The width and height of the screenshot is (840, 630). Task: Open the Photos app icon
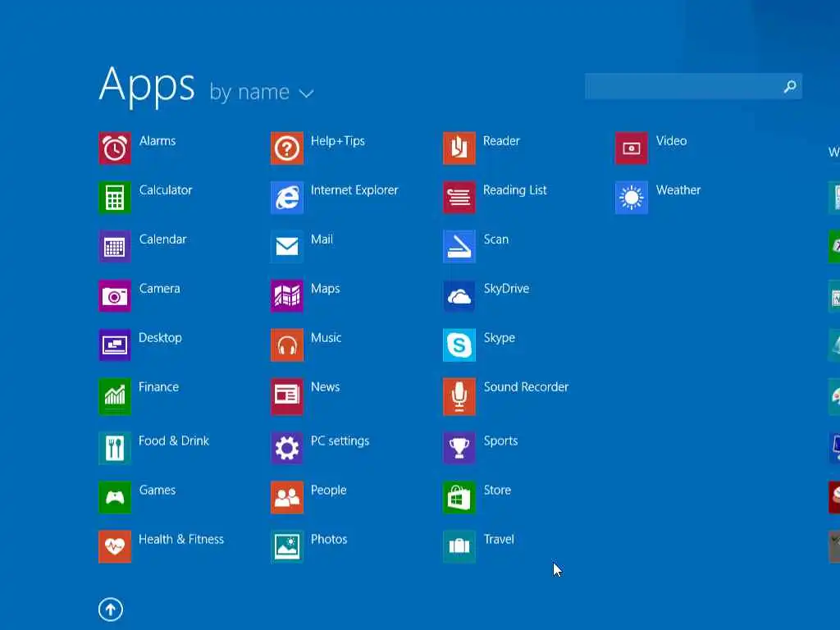(287, 546)
